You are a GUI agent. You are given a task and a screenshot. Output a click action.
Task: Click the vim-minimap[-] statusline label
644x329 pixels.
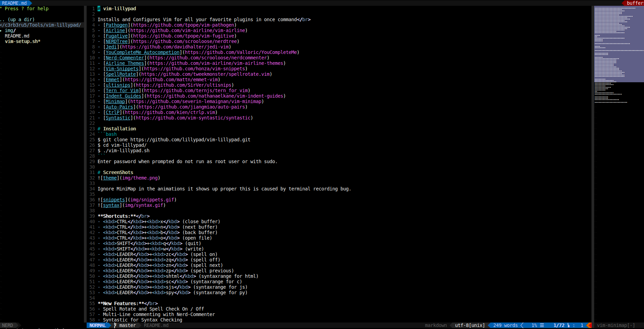(x=616, y=325)
